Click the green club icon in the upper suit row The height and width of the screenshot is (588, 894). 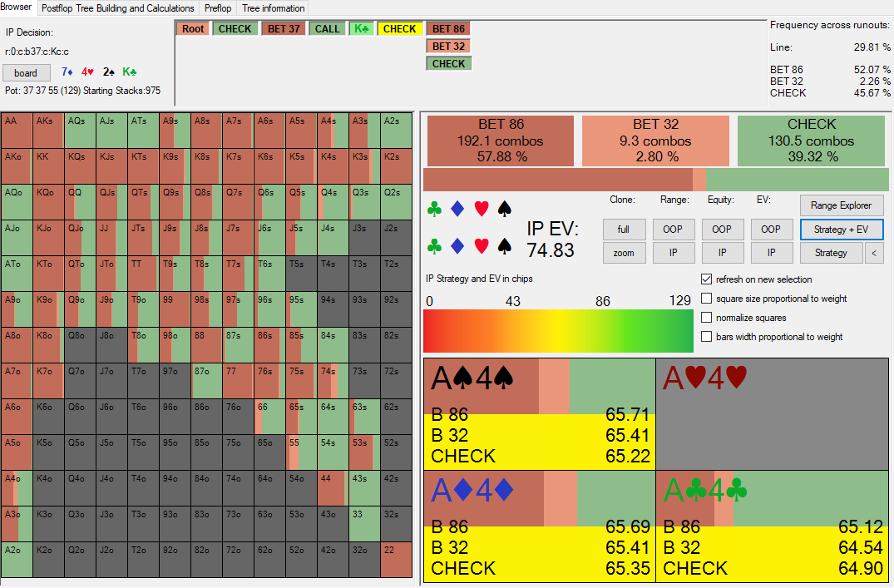click(433, 209)
